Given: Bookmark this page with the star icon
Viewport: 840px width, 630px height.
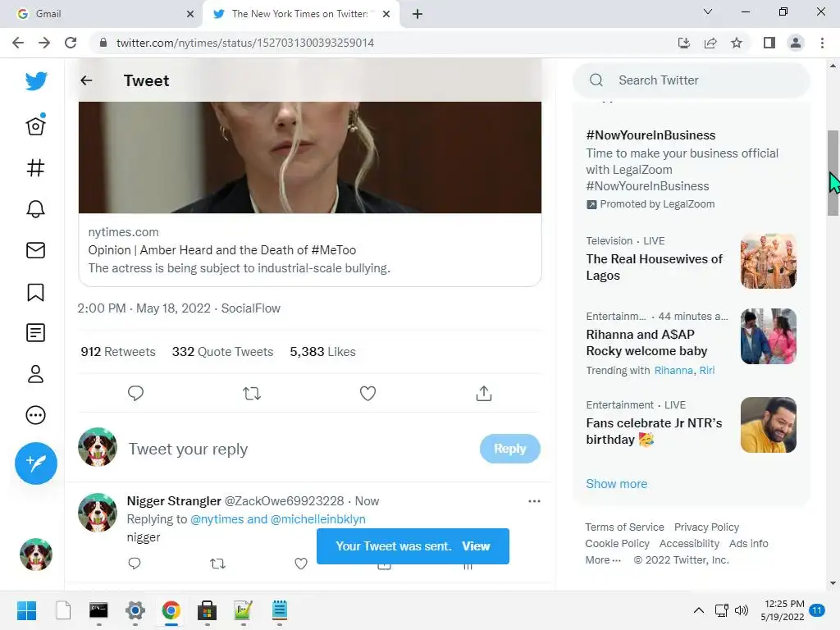Looking at the screenshot, I should tap(737, 43).
